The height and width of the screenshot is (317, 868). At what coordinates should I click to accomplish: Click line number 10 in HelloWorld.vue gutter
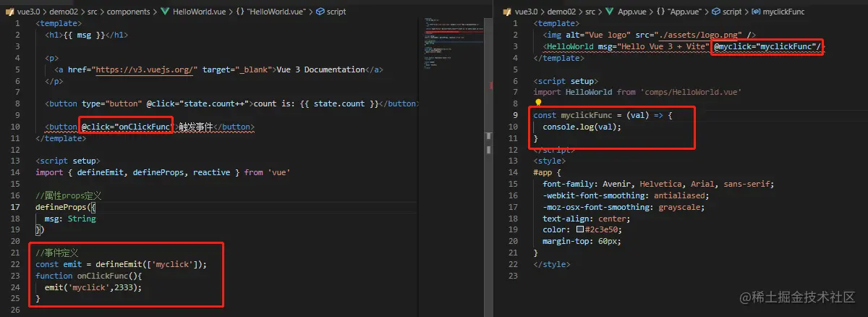pyautogui.click(x=17, y=127)
